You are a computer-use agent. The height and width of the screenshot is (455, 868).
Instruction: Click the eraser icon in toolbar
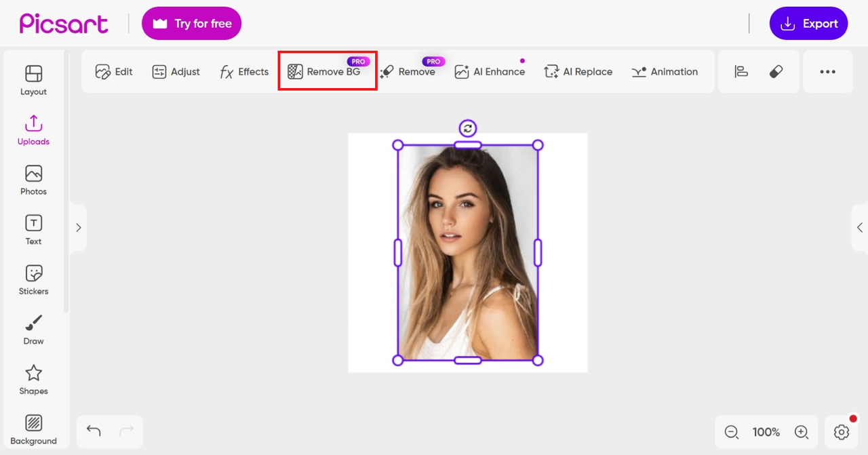pyautogui.click(x=776, y=71)
